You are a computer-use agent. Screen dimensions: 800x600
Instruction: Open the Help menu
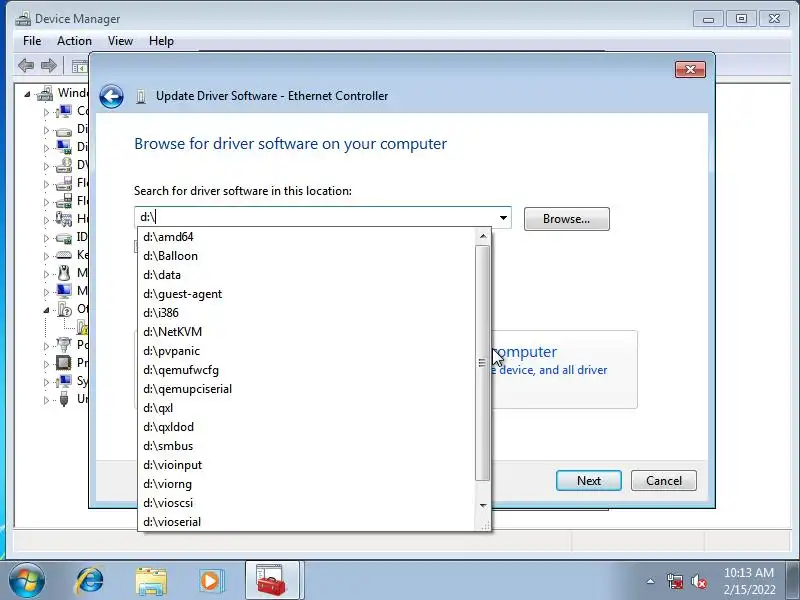tap(161, 41)
